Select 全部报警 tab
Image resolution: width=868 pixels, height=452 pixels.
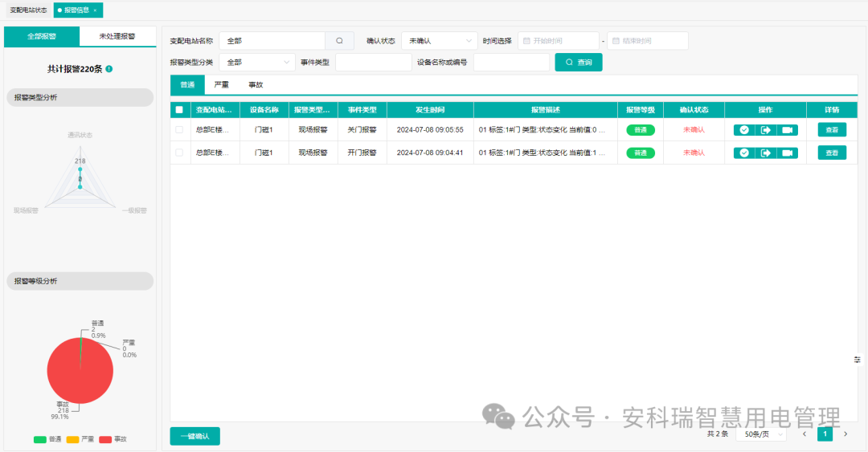click(x=42, y=36)
